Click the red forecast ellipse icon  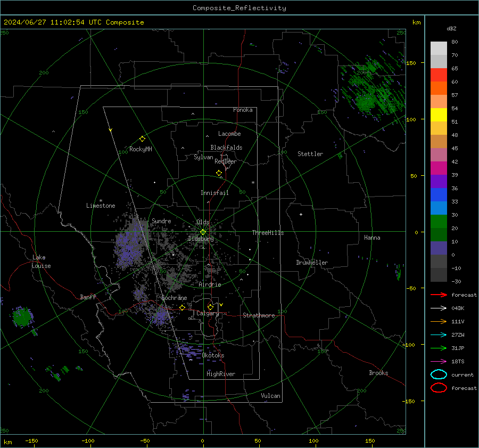click(439, 388)
